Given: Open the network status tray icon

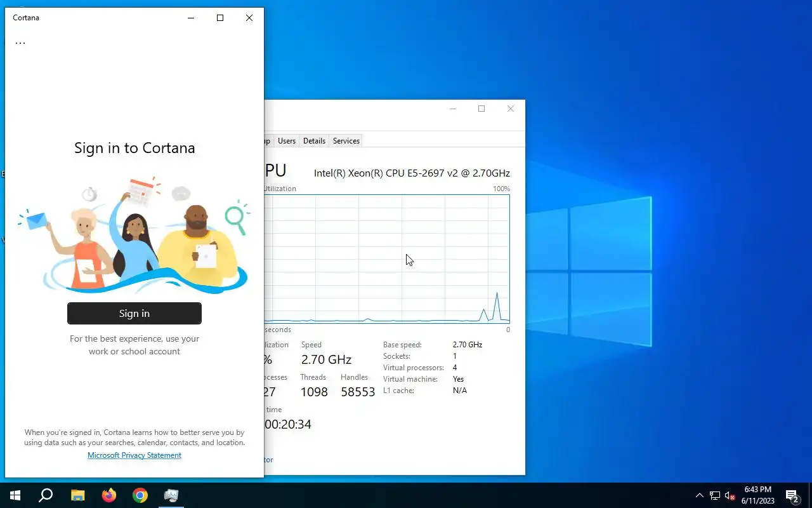Looking at the screenshot, I should point(715,495).
